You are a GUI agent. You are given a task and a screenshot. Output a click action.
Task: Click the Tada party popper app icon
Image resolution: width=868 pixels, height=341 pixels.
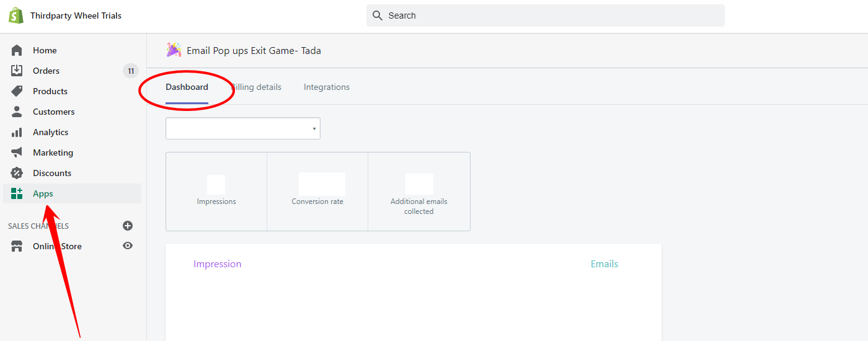pyautogui.click(x=174, y=50)
